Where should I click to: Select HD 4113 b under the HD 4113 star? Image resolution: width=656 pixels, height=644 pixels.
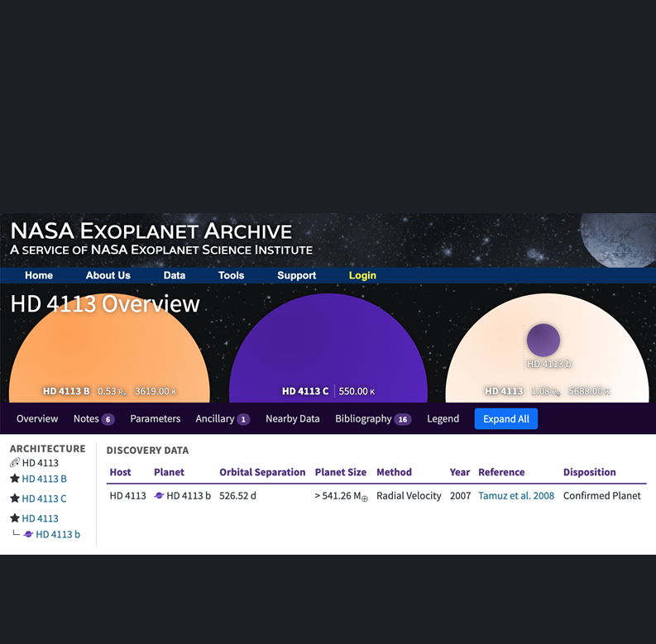pos(58,535)
